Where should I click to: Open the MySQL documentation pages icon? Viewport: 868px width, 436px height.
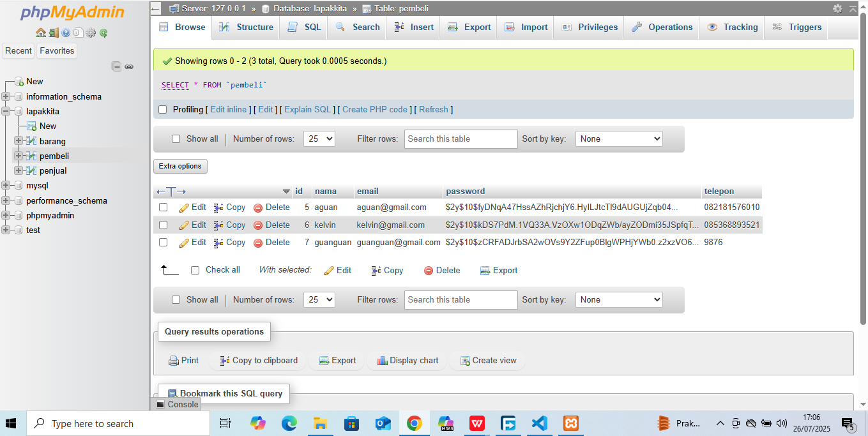click(78, 33)
